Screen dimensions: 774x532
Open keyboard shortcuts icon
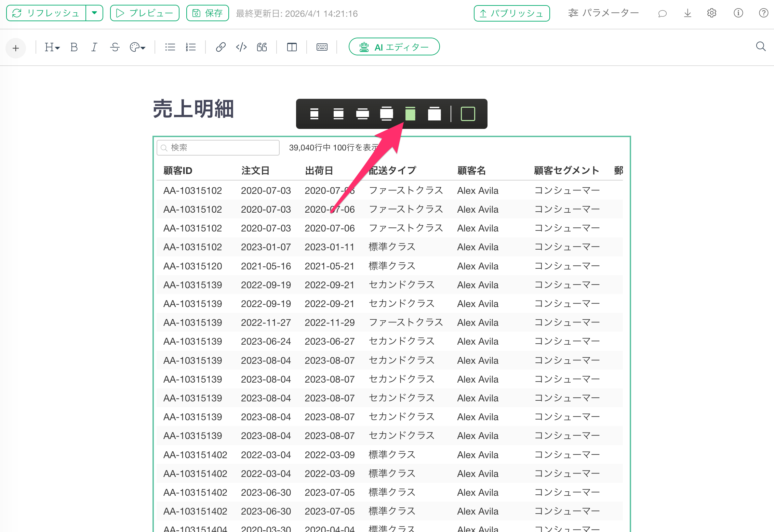pyautogui.click(x=322, y=47)
